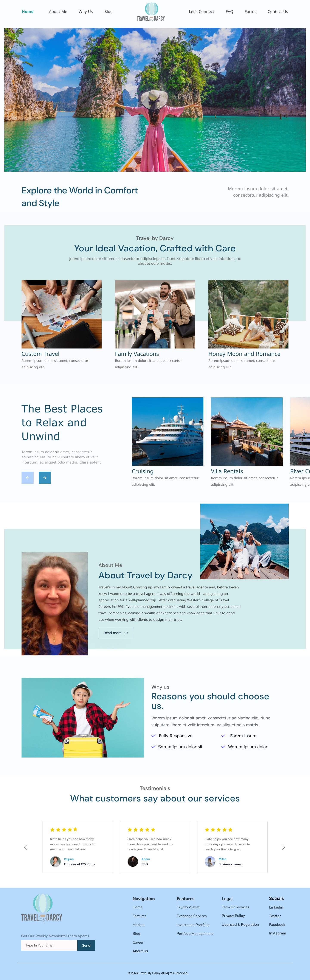Open the footer Market link
Image resolution: width=310 pixels, height=980 pixels.
pyautogui.click(x=138, y=924)
